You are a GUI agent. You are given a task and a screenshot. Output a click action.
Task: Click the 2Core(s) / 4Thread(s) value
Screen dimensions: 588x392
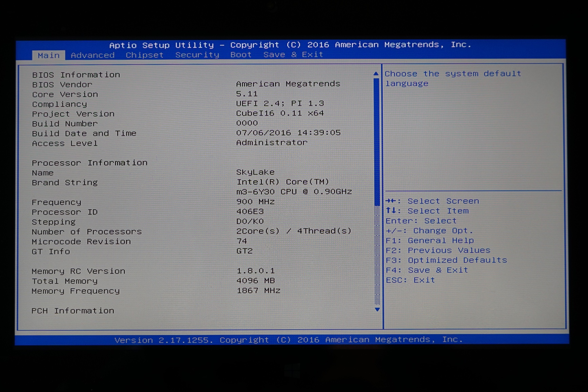pyautogui.click(x=294, y=231)
